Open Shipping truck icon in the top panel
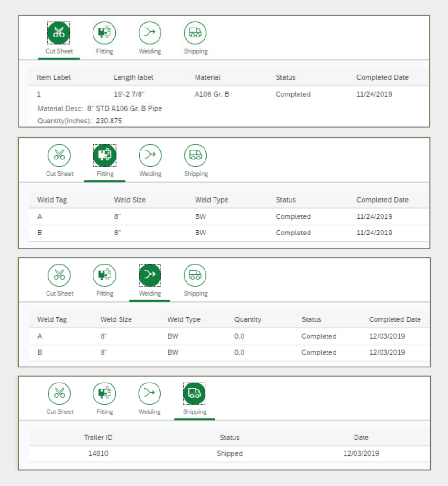Screen dimensions: 448x486 pyautogui.click(x=196, y=33)
